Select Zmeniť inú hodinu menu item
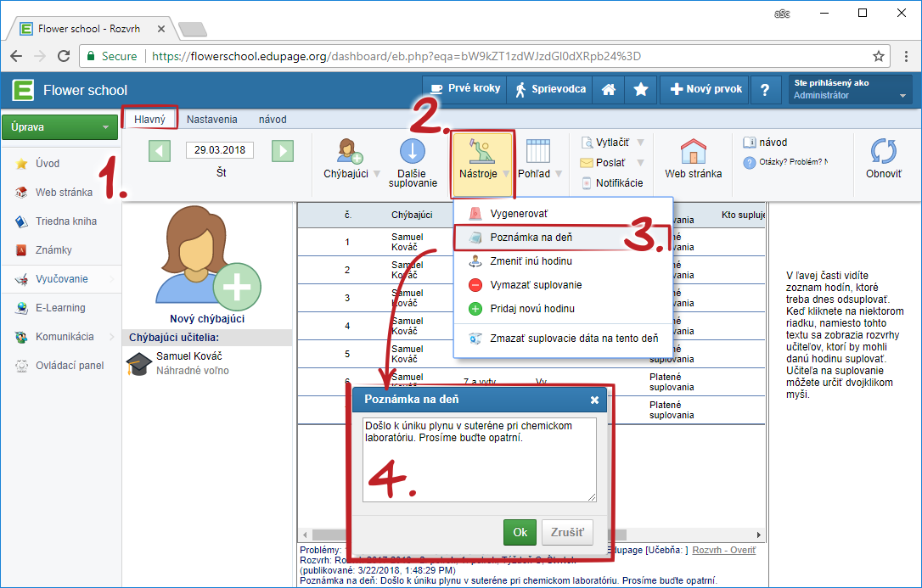Viewport: 922px width, 588px height. (x=564, y=261)
